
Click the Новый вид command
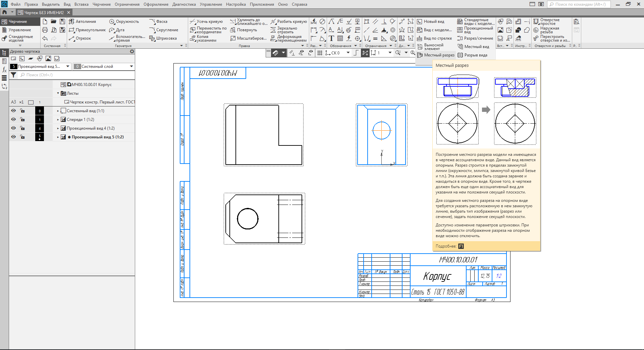pos(431,21)
